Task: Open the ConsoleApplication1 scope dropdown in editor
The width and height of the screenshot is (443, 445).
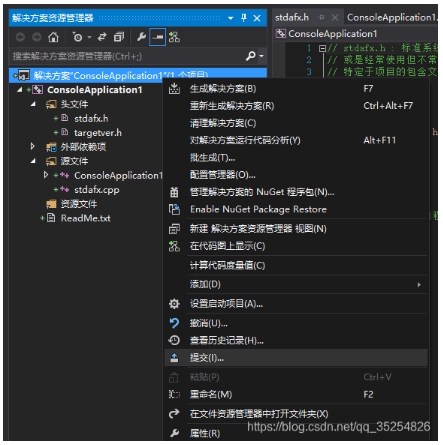Action: coord(356,34)
